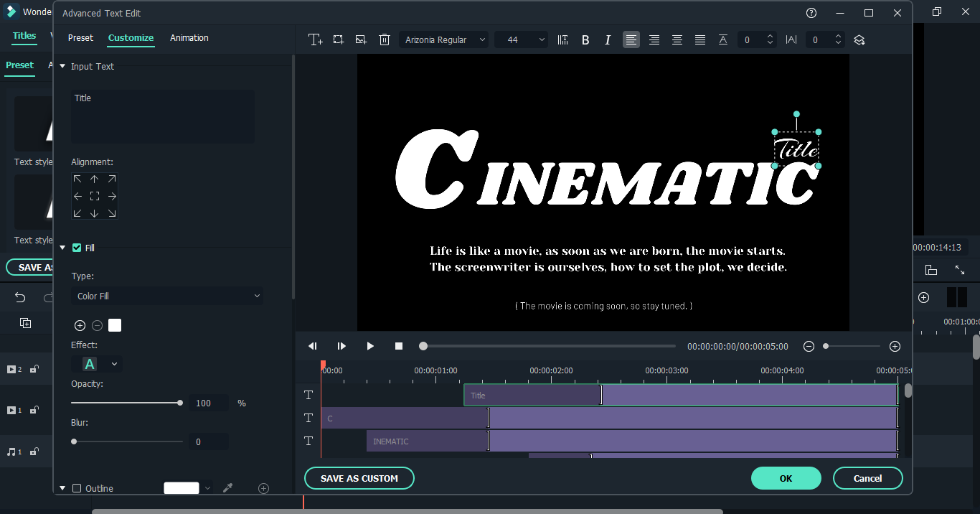Open the Arizonia Regular font dropdown
The width and height of the screenshot is (980, 514).
coord(443,40)
